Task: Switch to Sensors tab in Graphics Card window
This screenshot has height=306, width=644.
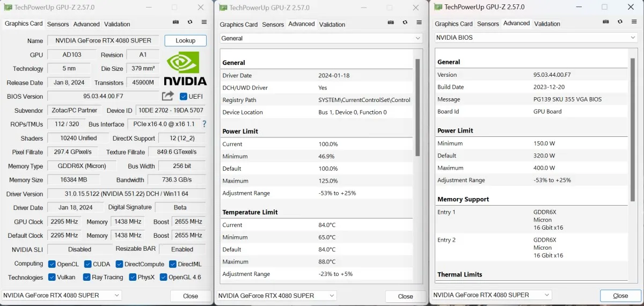Action: click(58, 24)
